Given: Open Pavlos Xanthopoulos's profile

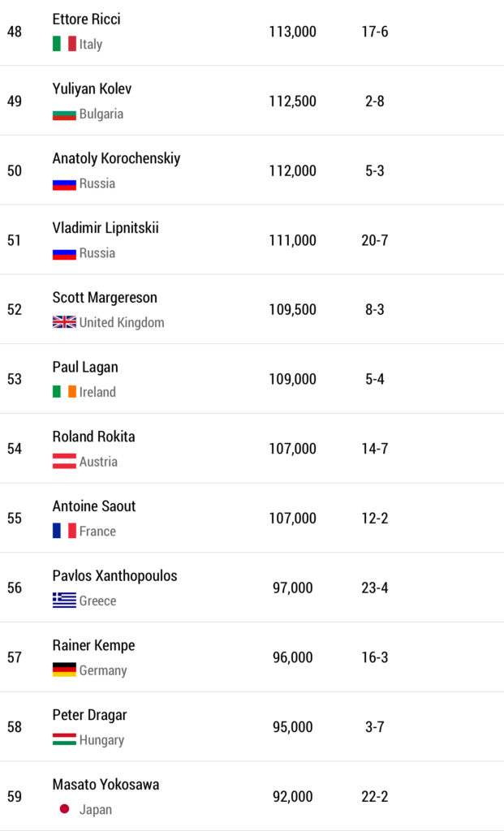Looking at the screenshot, I should tap(114, 576).
